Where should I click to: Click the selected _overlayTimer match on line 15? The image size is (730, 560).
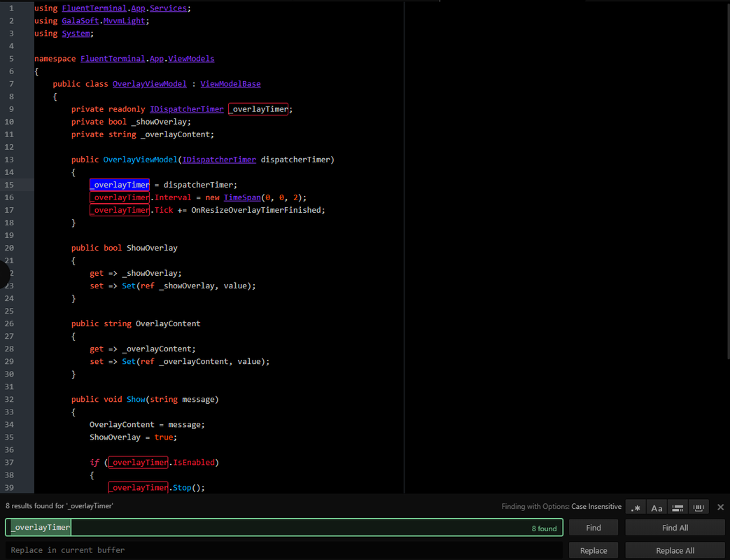120,185
